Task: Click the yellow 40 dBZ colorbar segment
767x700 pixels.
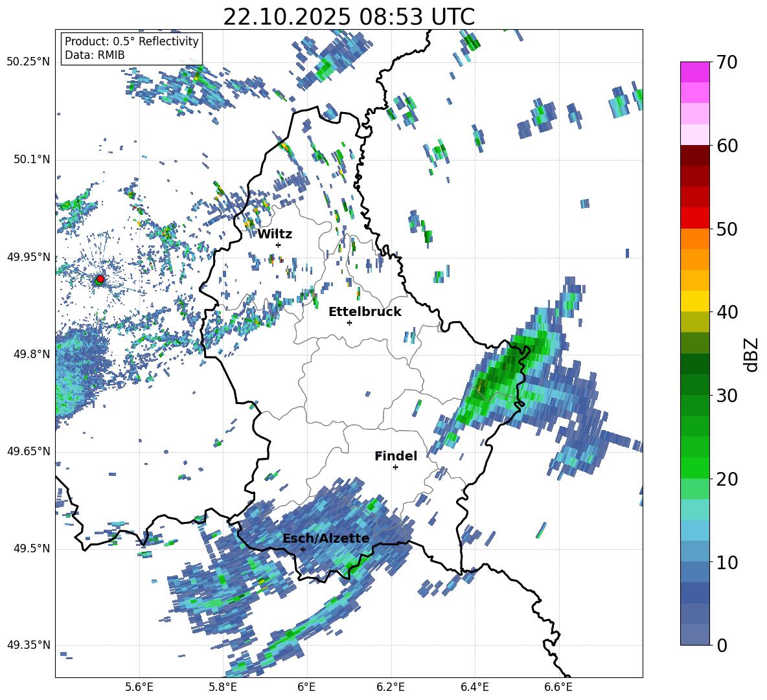Action: 694,301
